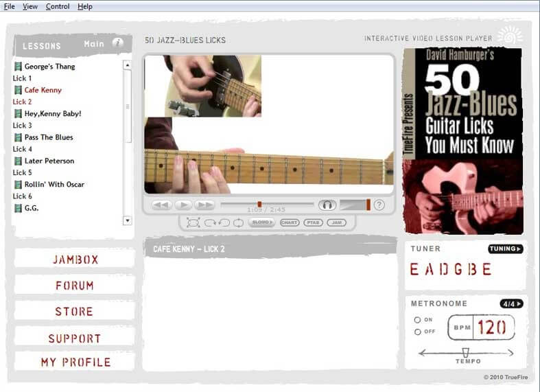Click the fast-forward playback button
Viewport: 540px width, 392px height.
tap(204, 205)
